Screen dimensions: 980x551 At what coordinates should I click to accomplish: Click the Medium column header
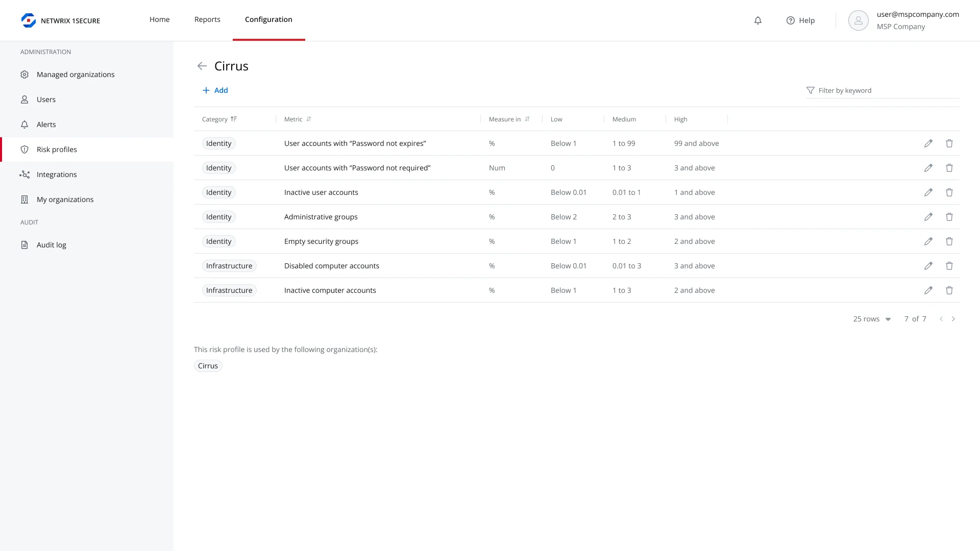[x=624, y=119]
